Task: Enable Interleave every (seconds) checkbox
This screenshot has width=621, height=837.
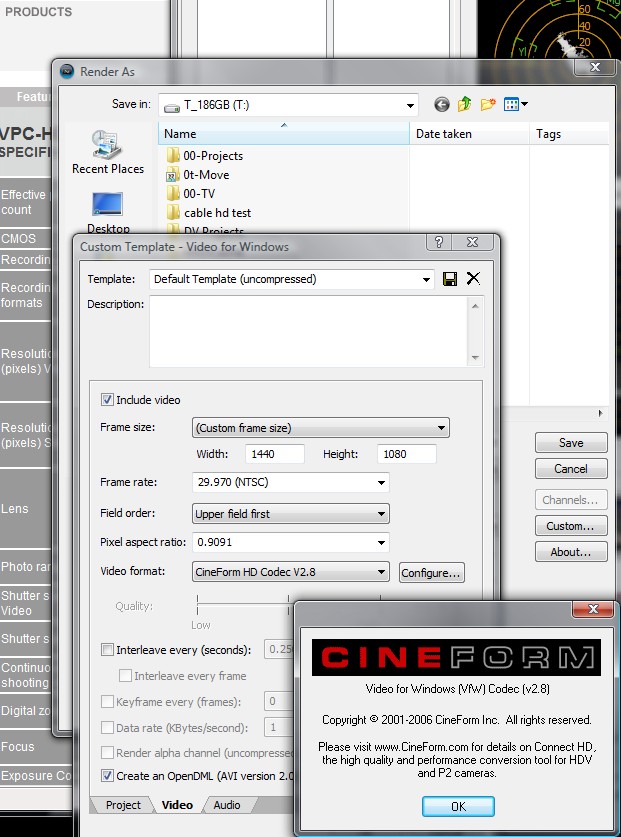Action: (x=107, y=650)
